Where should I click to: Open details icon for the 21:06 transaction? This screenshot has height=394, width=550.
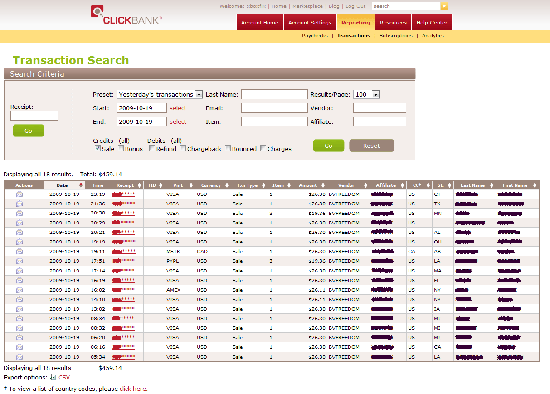point(20,203)
